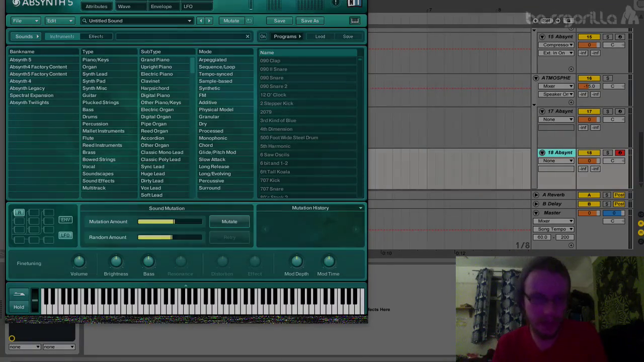This screenshot has height=362, width=644.
Task: Click track 15 Absynt monitor icon in Ableton
Action: [620, 37]
